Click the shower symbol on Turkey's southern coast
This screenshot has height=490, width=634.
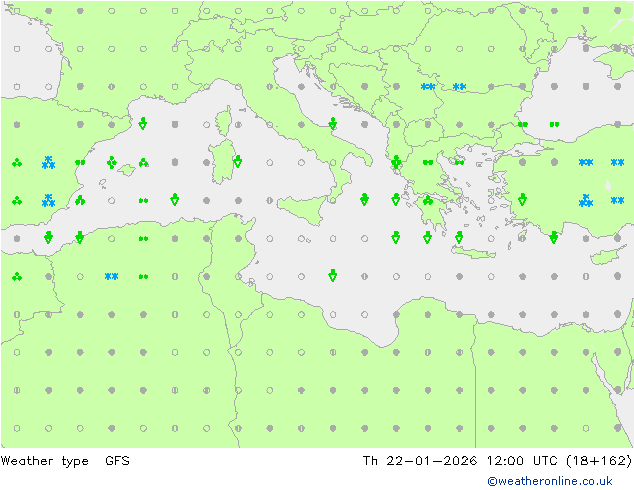point(554,237)
